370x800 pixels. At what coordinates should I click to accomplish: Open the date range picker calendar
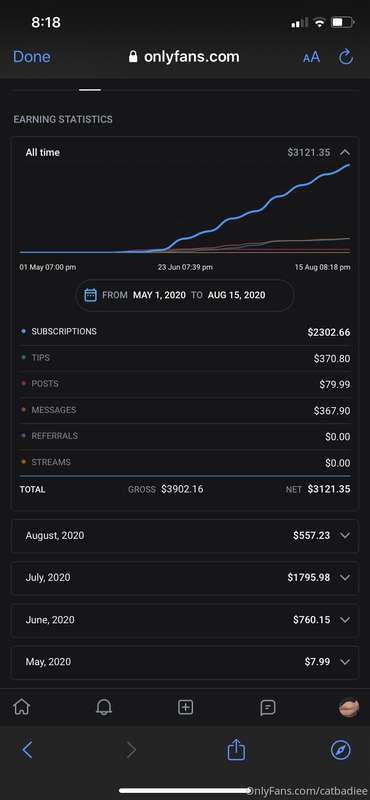[185, 295]
